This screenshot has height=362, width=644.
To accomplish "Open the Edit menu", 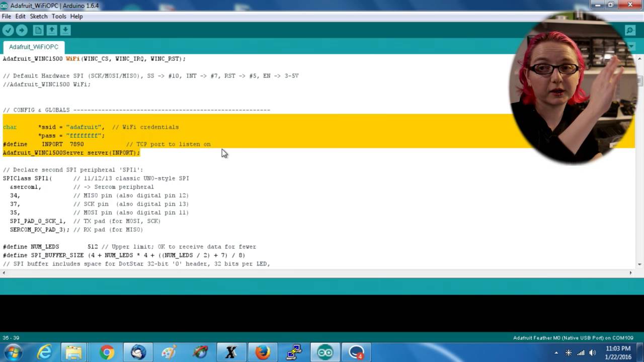I will [x=21, y=17].
